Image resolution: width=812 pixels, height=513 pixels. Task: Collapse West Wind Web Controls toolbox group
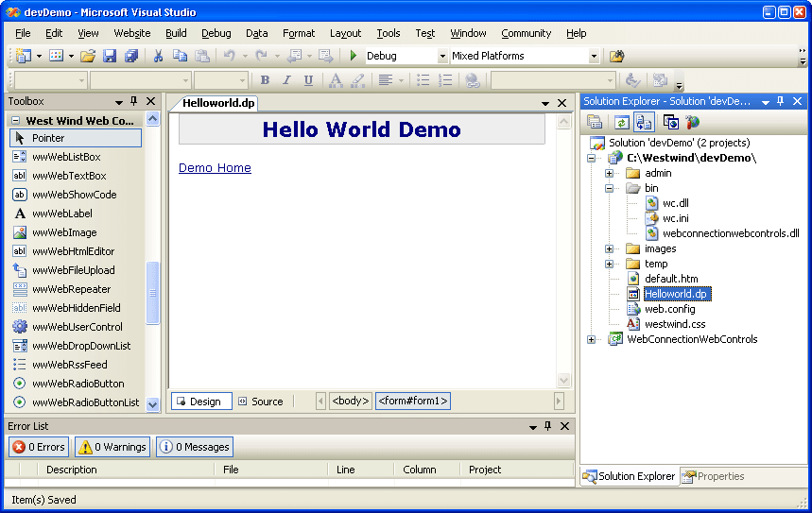[15, 121]
